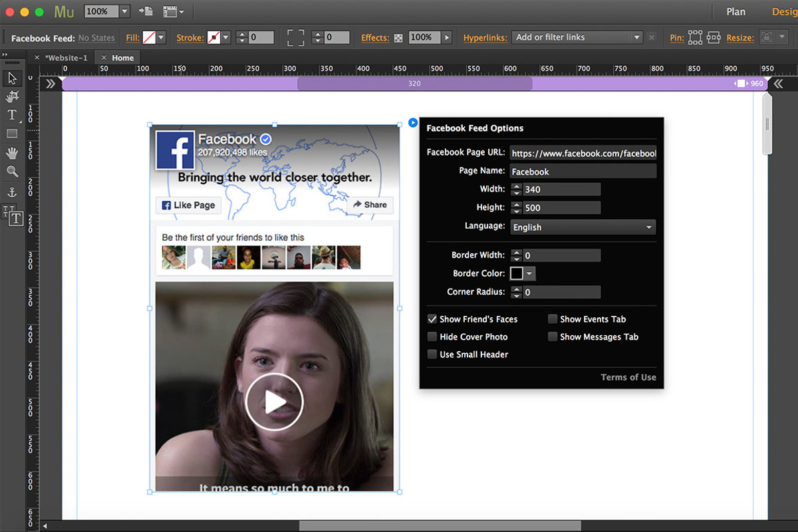Click the Like Page button
The height and width of the screenshot is (532, 798).
[x=189, y=205]
